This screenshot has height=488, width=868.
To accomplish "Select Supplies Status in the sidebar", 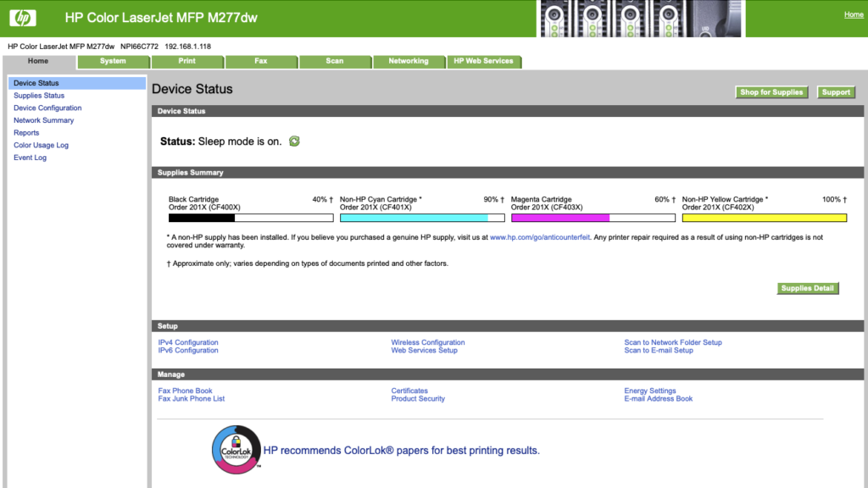I will (39, 96).
